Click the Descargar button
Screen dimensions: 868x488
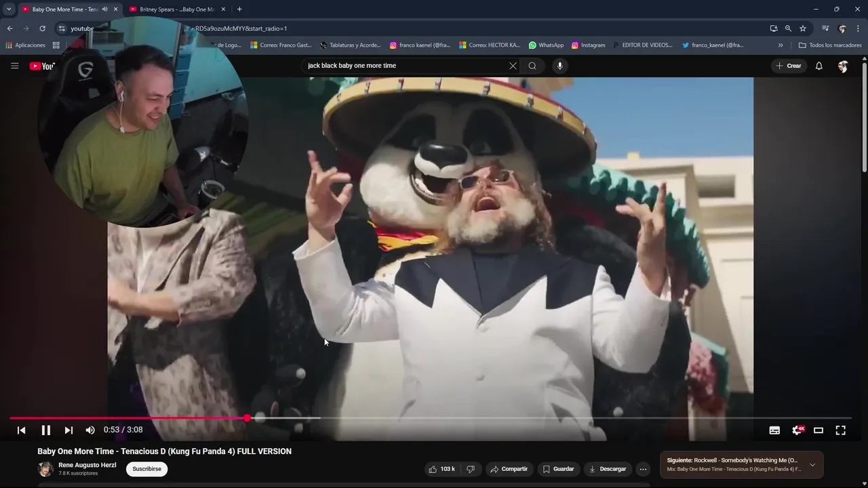(x=607, y=469)
